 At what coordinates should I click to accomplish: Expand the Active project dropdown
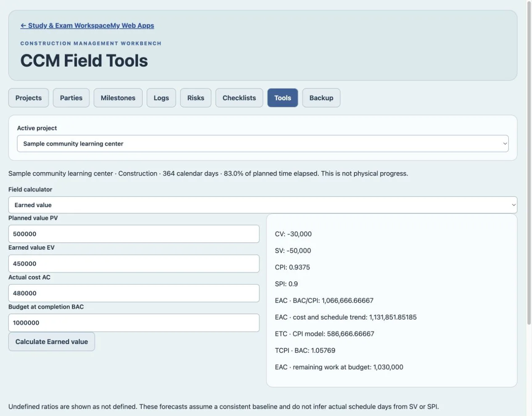click(x=263, y=144)
